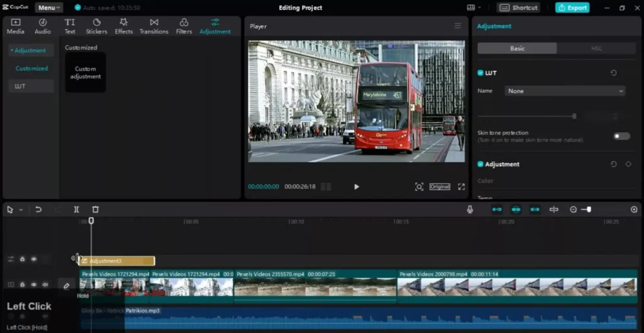Open the Effects tab

pyautogui.click(x=124, y=26)
